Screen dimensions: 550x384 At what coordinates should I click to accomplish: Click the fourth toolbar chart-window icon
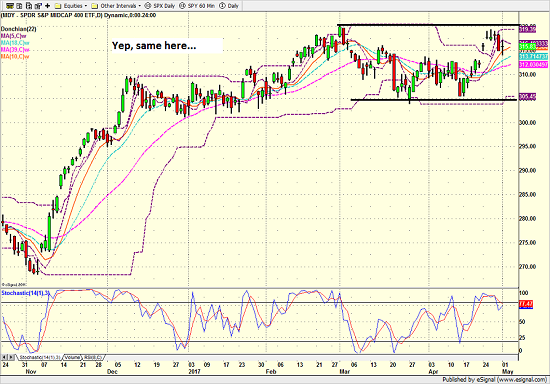pos(38,6)
